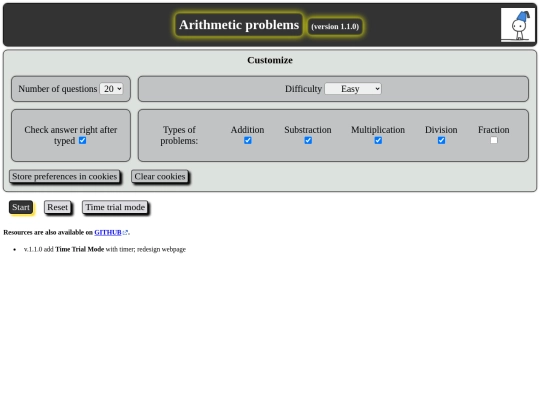This screenshot has height=405, width=540.
Task: Uncheck the Multiplication problem type
Action: tap(378, 141)
